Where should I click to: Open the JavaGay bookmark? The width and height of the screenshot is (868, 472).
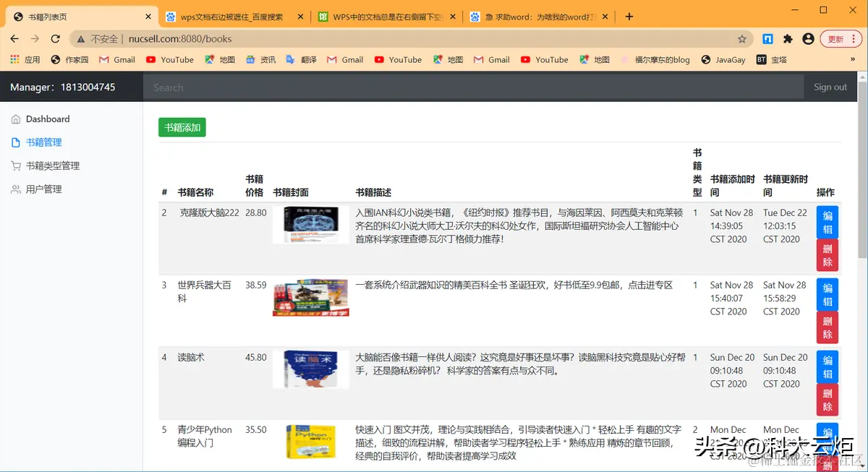[723, 60]
